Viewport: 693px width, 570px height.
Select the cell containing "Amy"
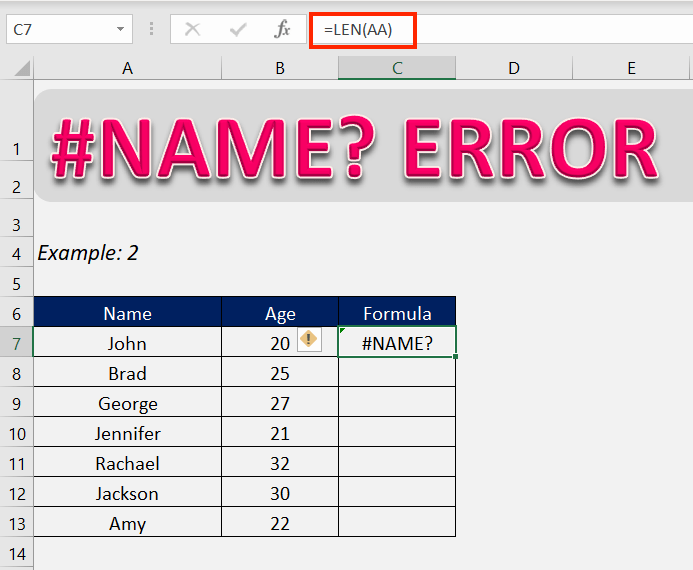[127, 522]
